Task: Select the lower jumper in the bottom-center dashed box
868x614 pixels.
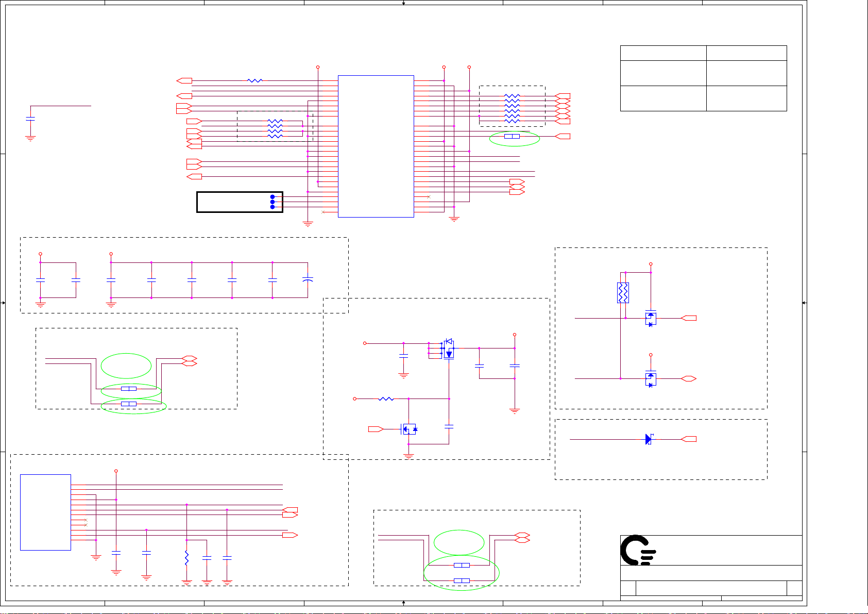Action: point(462,581)
